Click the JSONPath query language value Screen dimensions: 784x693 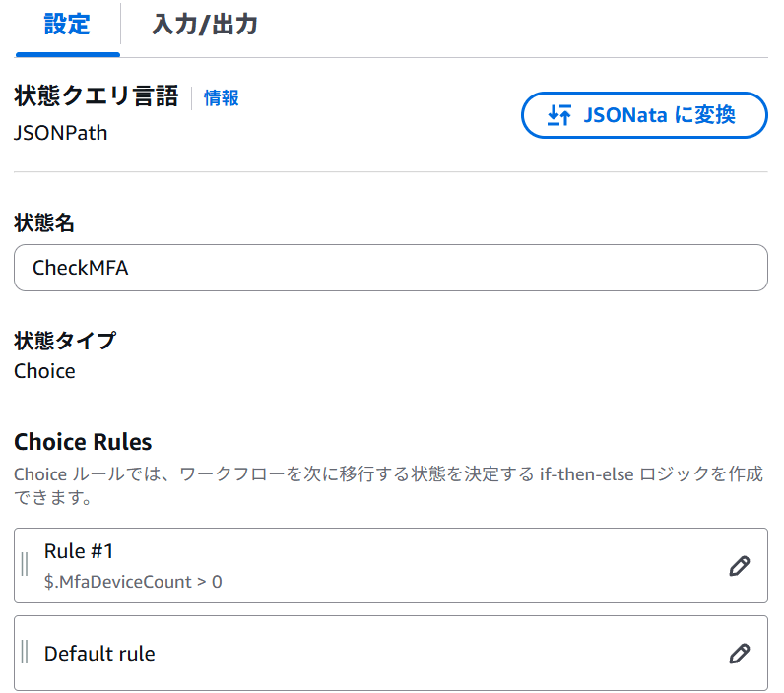coord(61,132)
